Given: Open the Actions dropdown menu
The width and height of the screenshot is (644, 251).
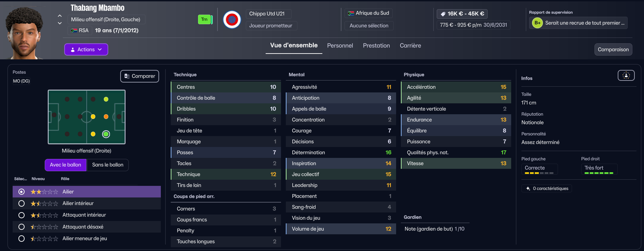Looking at the screenshot, I should click(x=86, y=49).
